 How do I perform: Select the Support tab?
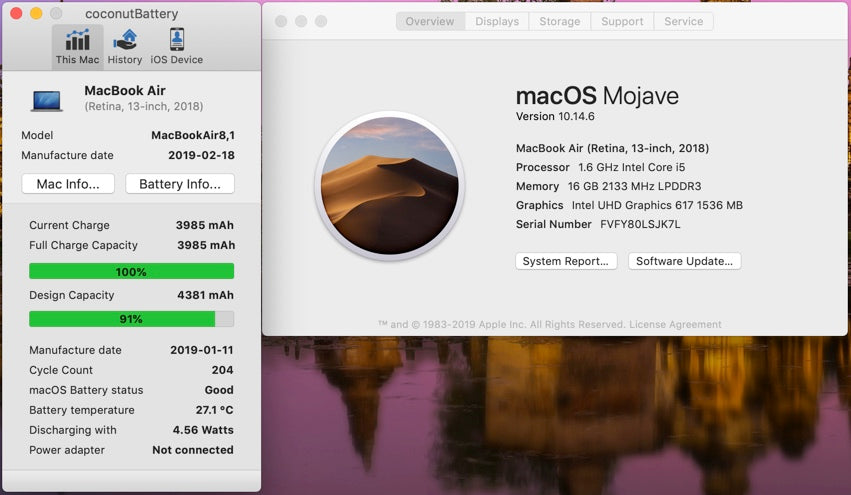click(x=622, y=21)
